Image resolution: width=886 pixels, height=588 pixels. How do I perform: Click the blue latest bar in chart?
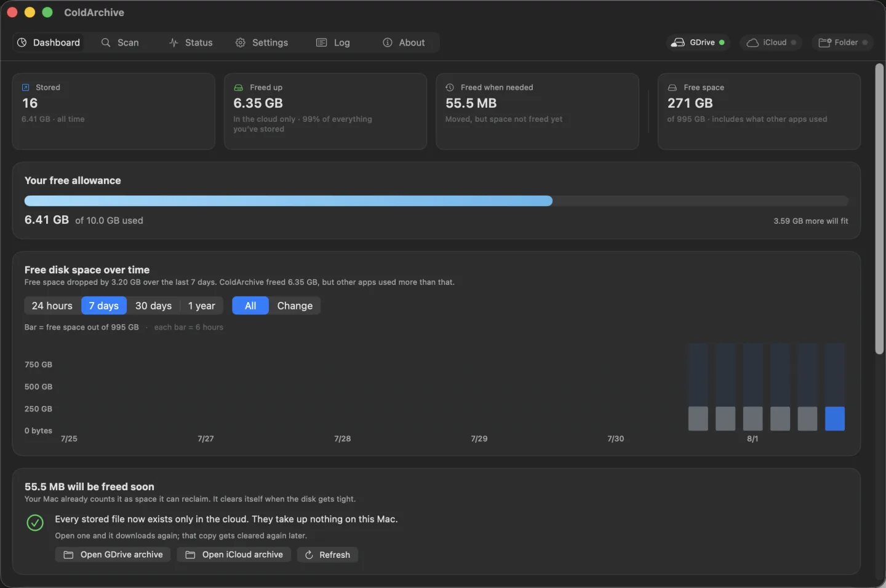pos(835,418)
